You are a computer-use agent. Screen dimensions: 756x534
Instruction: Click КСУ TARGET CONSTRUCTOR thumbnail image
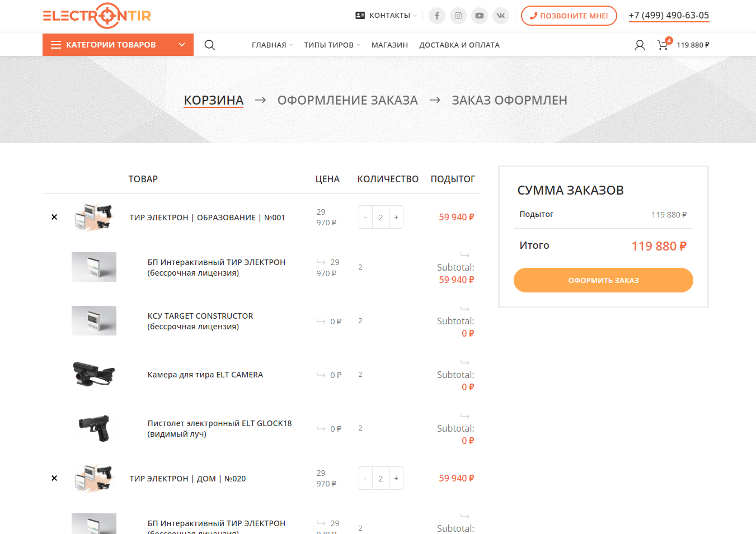click(x=94, y=320)
